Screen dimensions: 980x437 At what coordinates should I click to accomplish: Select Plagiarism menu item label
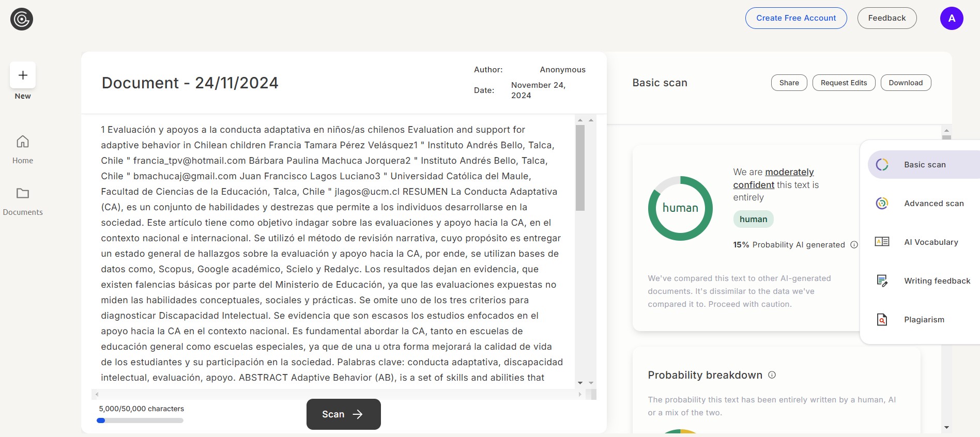pos(924,320)
